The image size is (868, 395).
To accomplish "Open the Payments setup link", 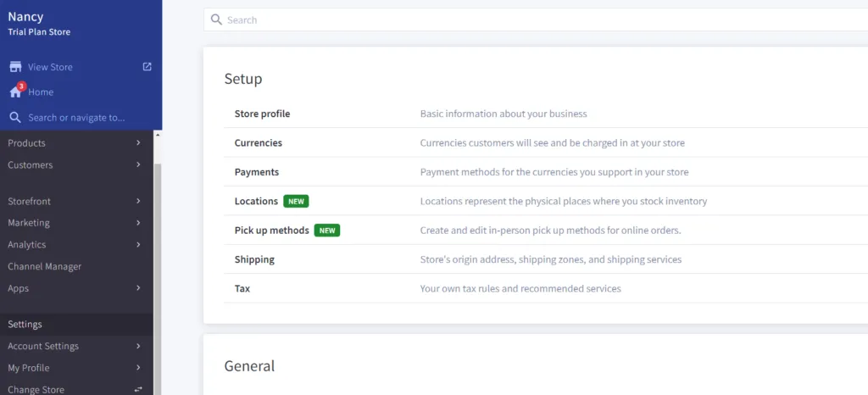I will (x=257, y=172).
